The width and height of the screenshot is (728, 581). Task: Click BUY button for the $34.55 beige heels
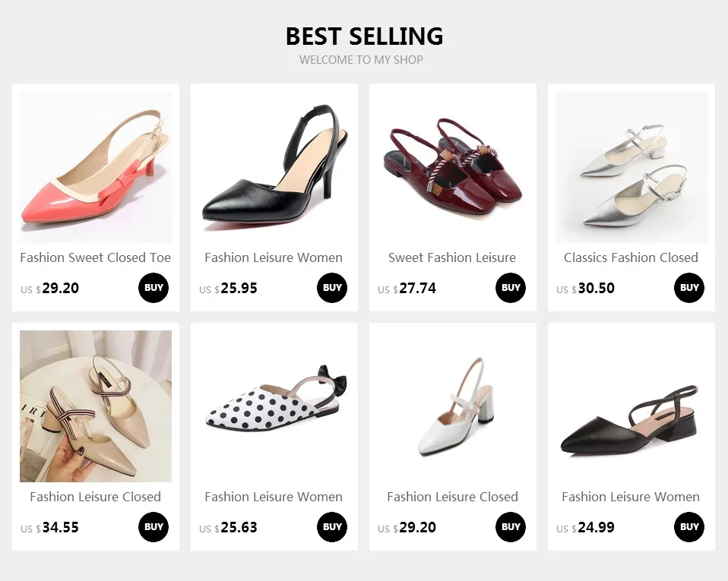(x=154, y=527)
